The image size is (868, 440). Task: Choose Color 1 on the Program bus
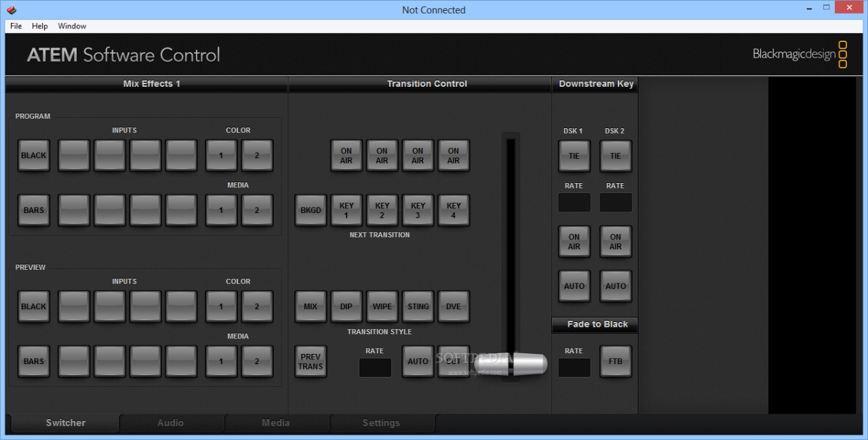click(x=221, y=155)
